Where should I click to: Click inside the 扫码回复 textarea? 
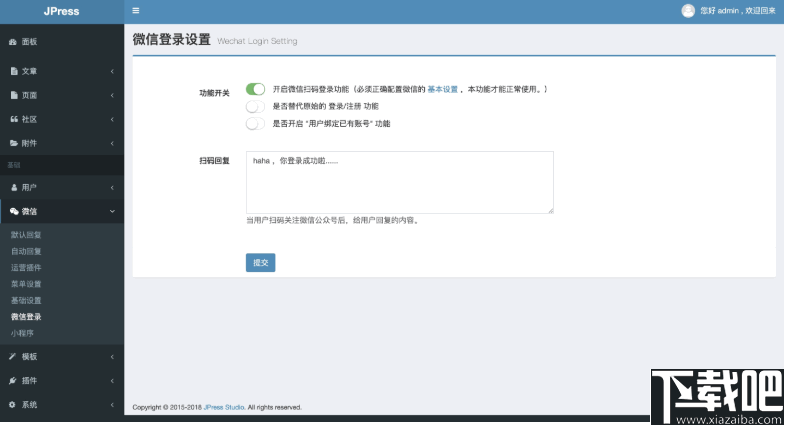click(400, 182)
